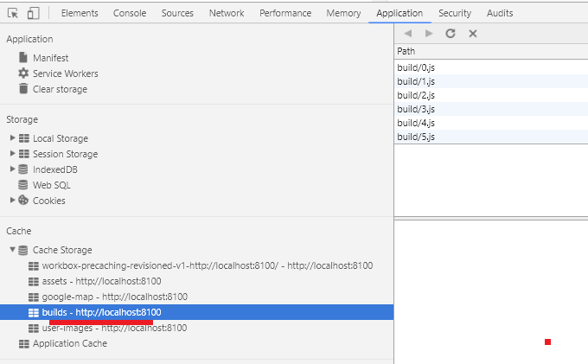Click the Clear storage trash icon
The image size is (588, 364).
click(x=23, y=88)
